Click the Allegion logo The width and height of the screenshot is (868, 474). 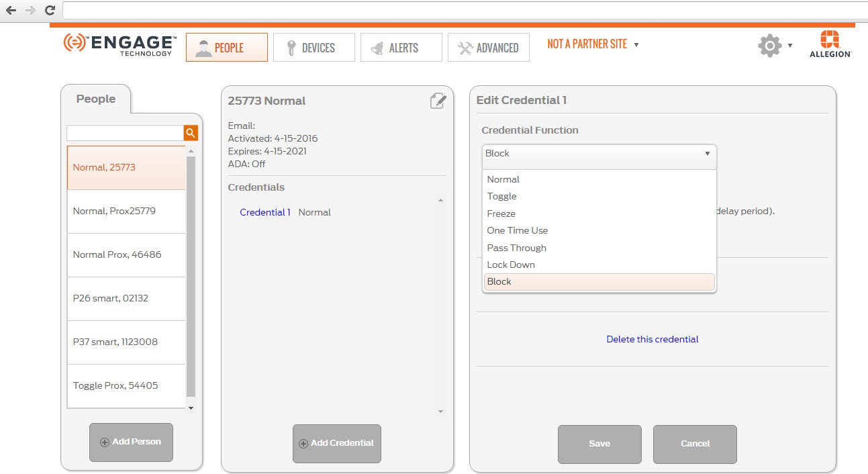pyautogui.click(x=830, y=44)
